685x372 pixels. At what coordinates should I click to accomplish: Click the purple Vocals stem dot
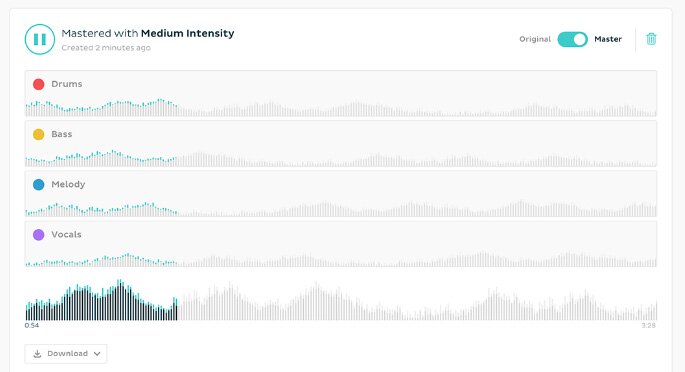coord(38,235)
